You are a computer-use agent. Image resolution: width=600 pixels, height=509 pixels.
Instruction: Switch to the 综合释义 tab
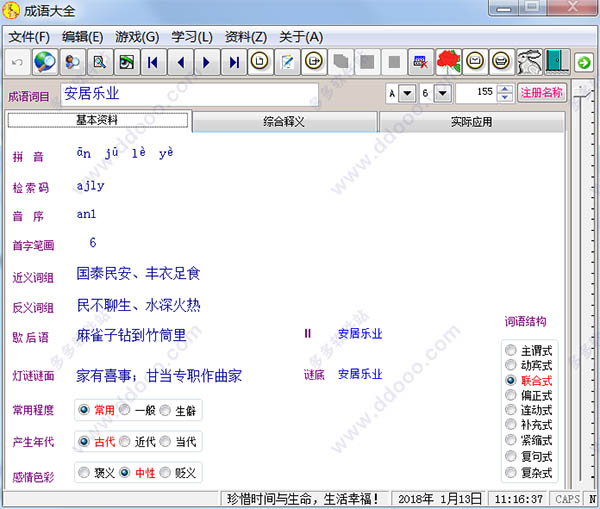click(x=284, y=122)
